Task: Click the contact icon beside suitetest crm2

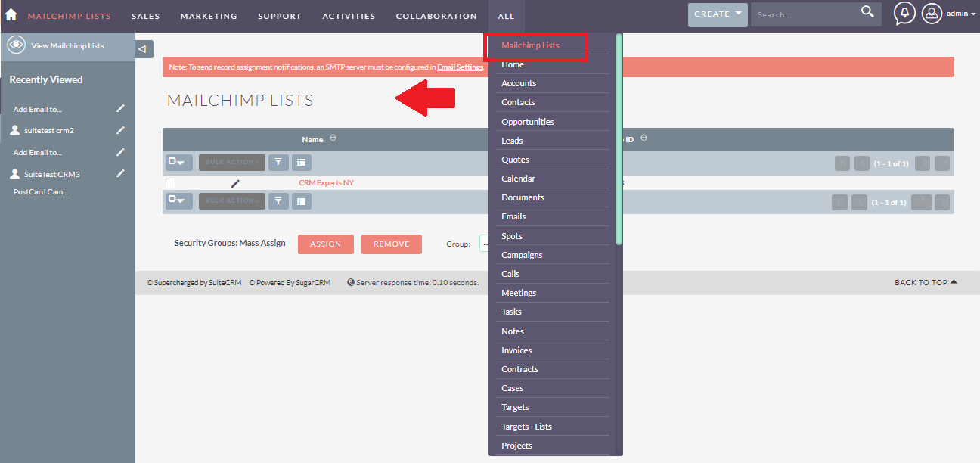Action: (14, 131)
